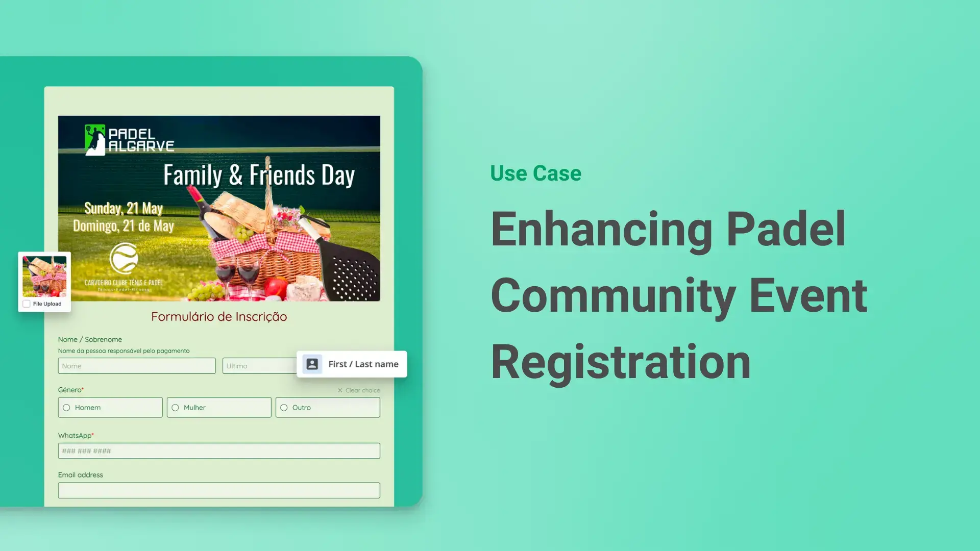Click the Email address input field

(x=219, y=490)
